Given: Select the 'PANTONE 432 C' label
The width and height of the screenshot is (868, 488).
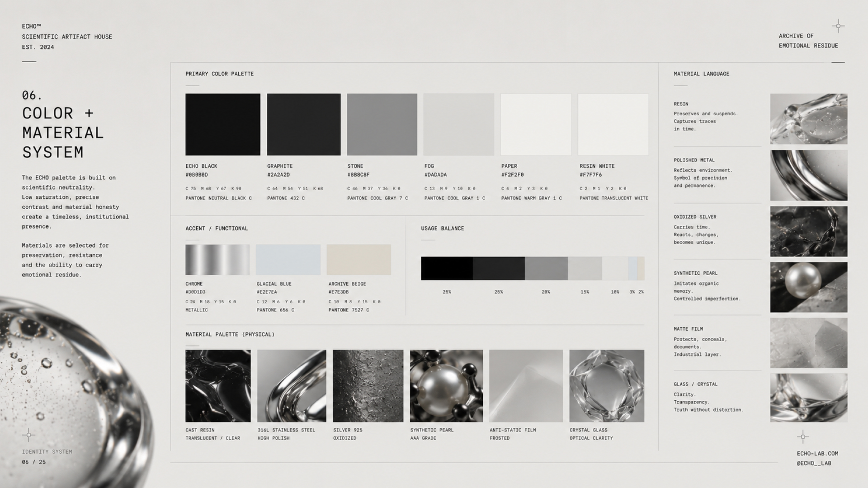Looking at the screenshot, I should [286, 198].
